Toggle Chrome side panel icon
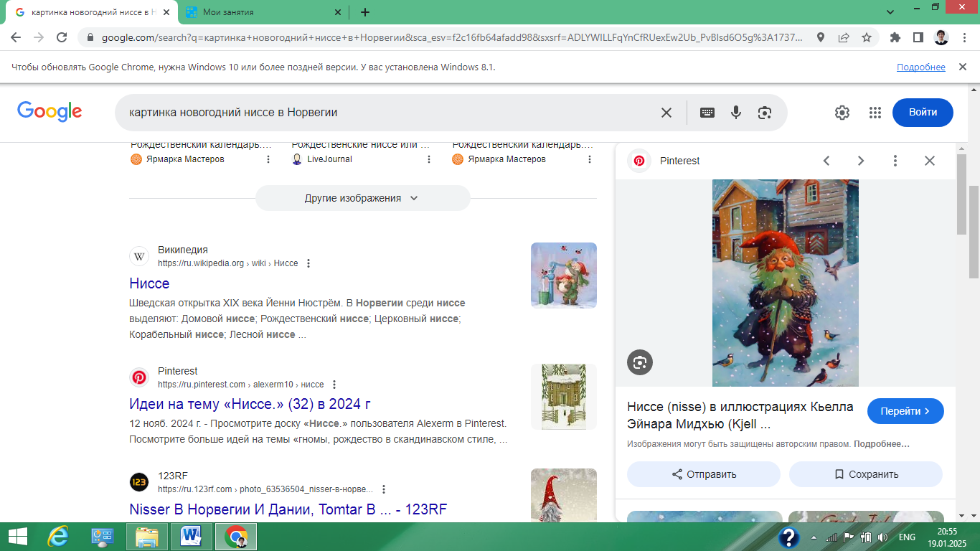 (918, 37)
